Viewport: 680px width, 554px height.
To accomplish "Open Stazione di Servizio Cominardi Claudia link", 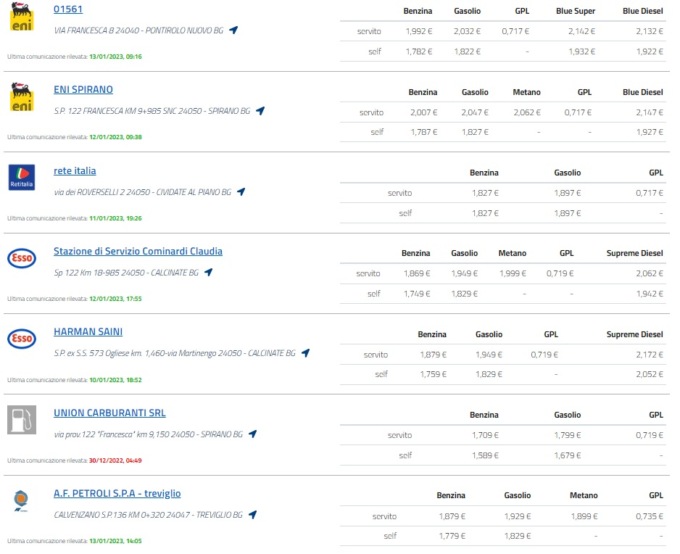I will click(138, 251).
